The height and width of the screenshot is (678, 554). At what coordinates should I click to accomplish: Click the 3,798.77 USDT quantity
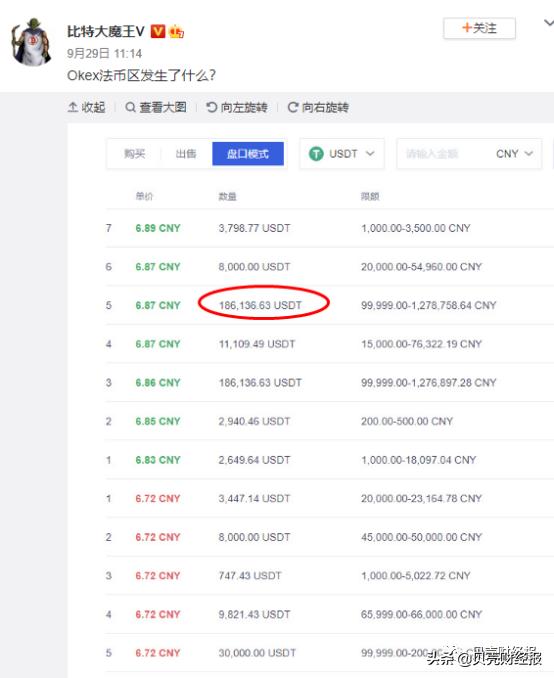coord(254,228)
